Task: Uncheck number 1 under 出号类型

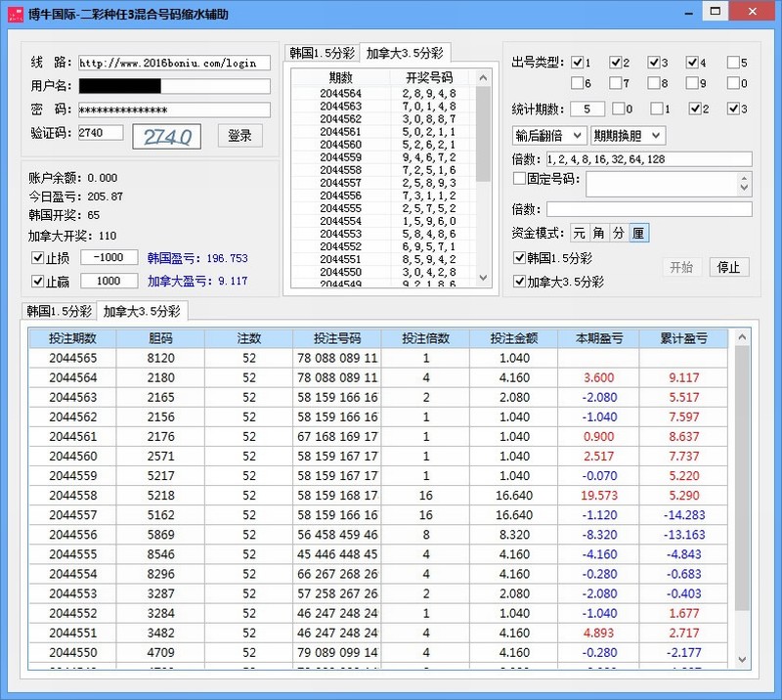Action: (576, 62)
